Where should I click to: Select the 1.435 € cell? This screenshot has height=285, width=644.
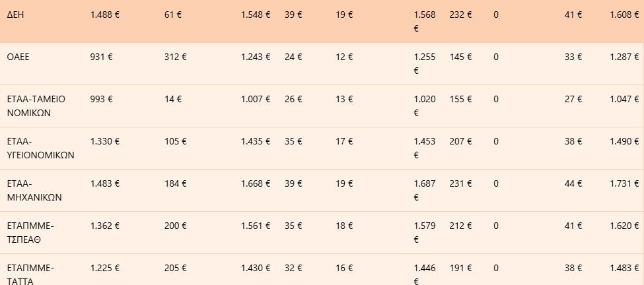pyautogui.click(x=256, y=141)
